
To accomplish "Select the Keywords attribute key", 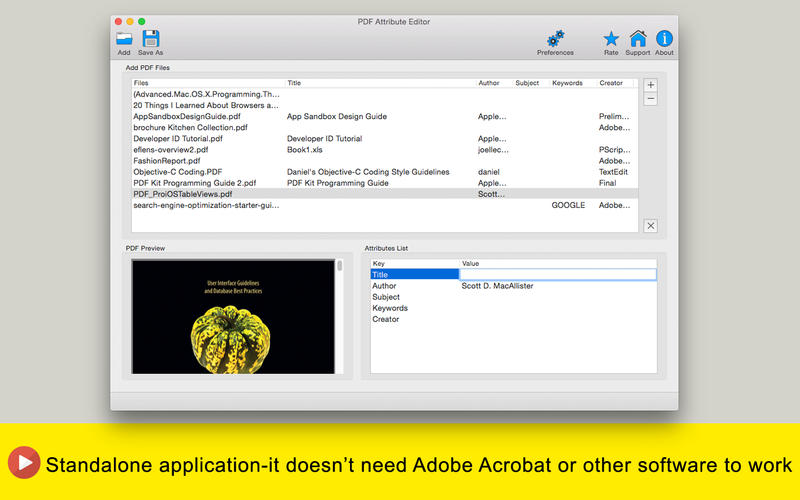I will [x=390, y=308].
